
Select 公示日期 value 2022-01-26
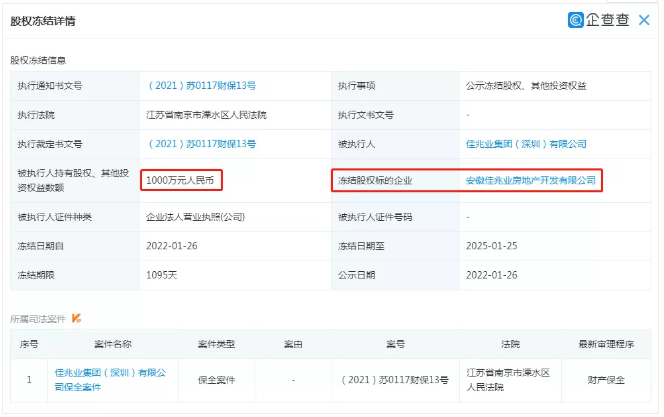(x=491, y=275)
